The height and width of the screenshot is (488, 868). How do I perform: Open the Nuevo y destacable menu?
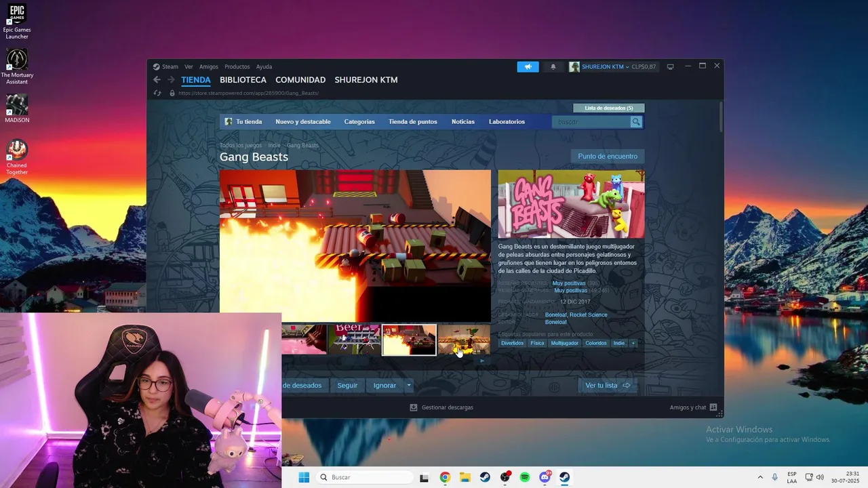click(x=303, y=122)
